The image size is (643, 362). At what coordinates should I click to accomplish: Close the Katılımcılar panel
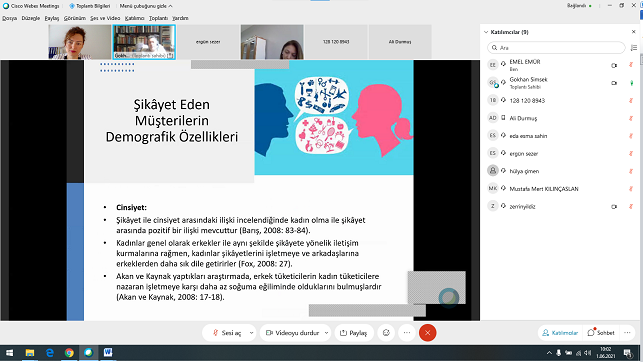point(633,32)
